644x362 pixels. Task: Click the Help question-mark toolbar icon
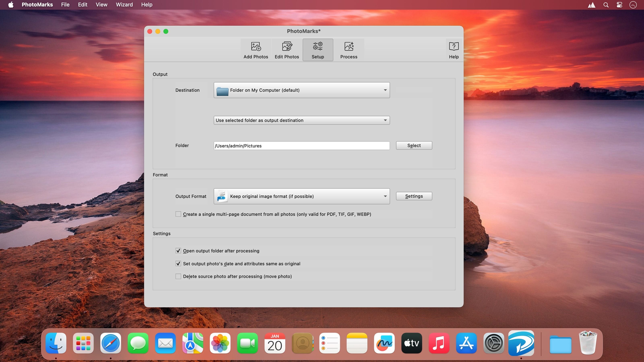tap(453, 50)
